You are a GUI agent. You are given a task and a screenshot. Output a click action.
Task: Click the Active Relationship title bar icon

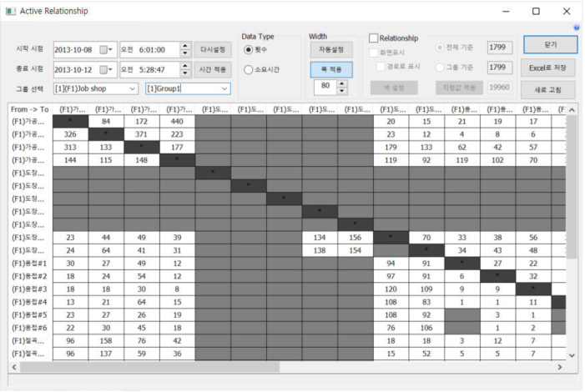[11, 11]
